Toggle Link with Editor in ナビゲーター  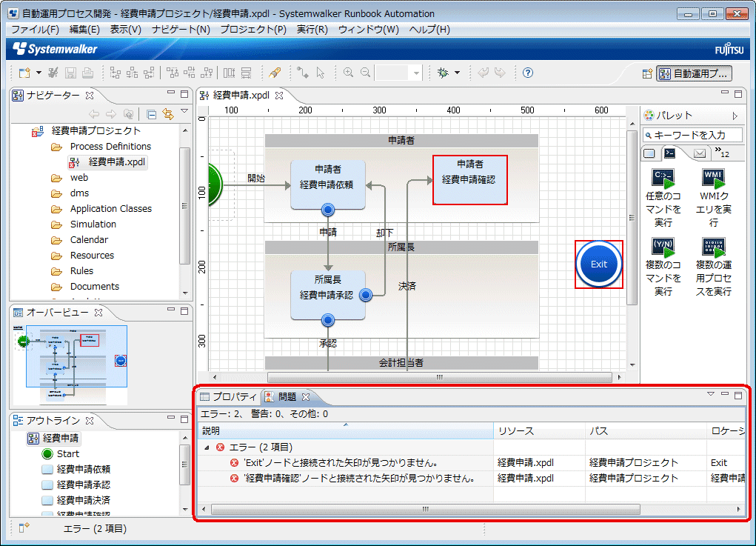pos(168,114)
